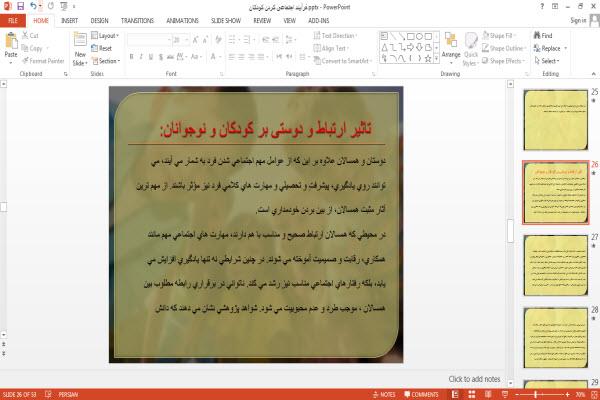
Task: Click PERSIAN language indicator
Action: pos(68,394)
